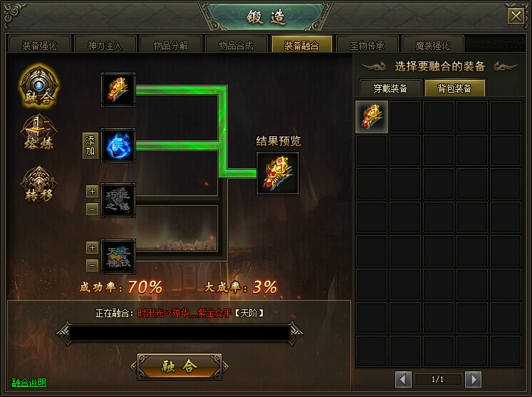This screenshot has height=397, width=532.
Task: Go to next backpack page arrow
Action: pyautogui.click(x=474, y=379)
